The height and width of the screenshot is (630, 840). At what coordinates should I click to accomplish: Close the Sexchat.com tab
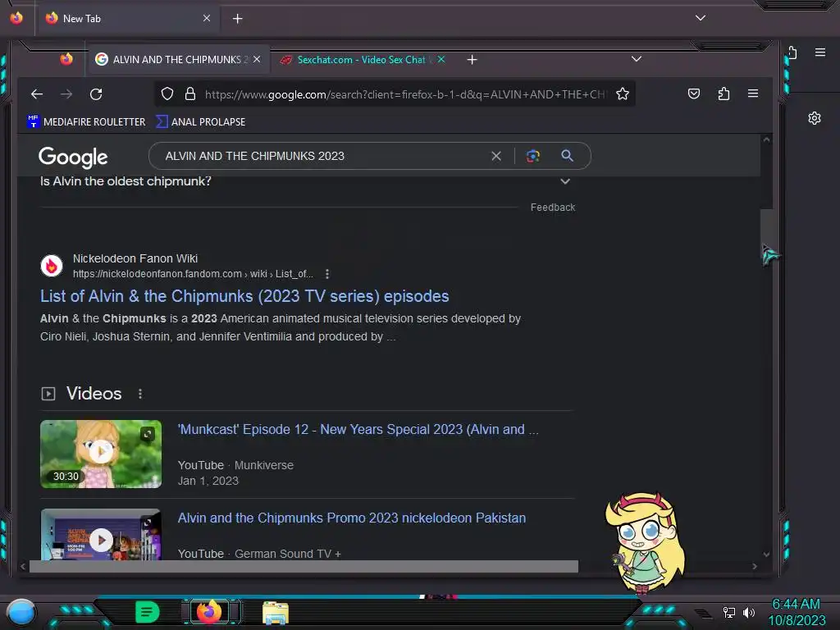coord(441,59)
